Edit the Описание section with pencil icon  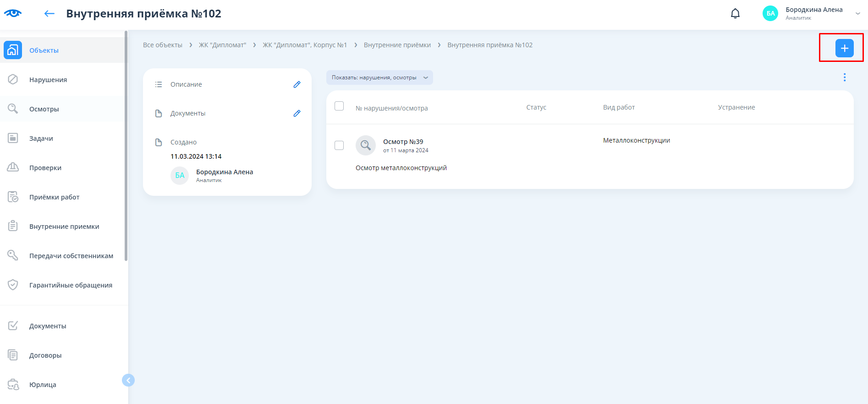click(297, 84)
